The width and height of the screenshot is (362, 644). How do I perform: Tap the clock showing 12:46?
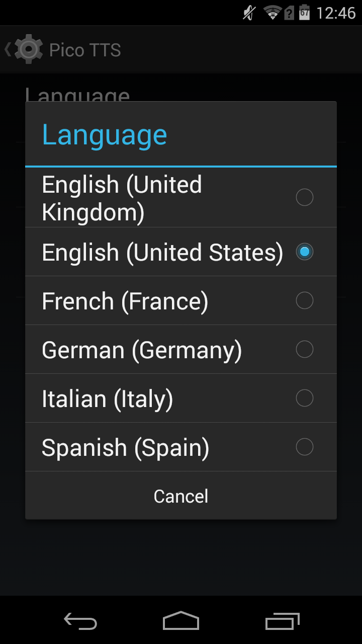pos(336,13)
